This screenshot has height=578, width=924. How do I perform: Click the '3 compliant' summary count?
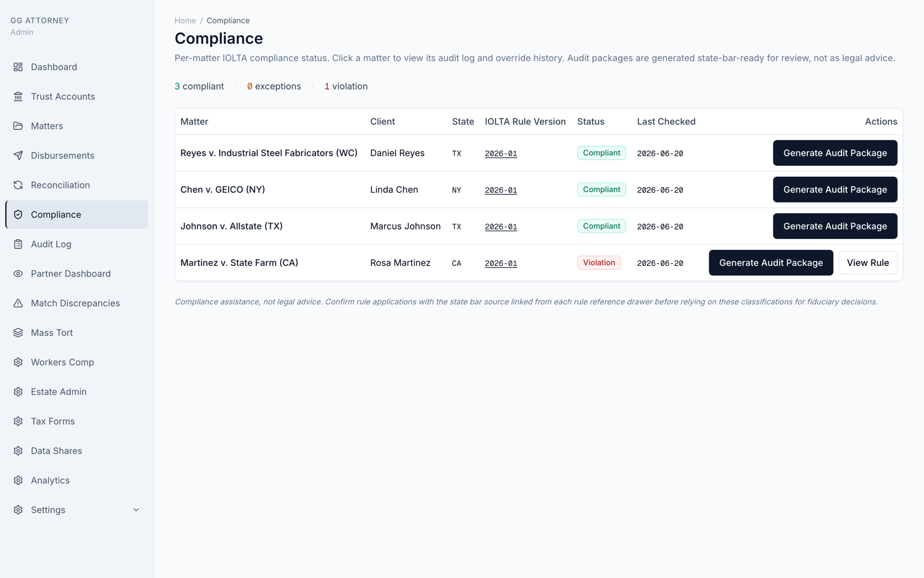[199, 86]
